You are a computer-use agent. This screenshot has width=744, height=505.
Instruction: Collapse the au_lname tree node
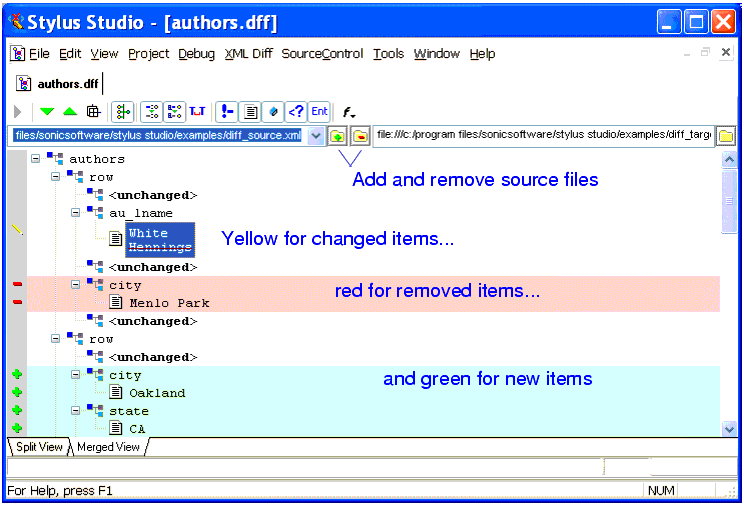pyautogui.click(x=76, y=213)
